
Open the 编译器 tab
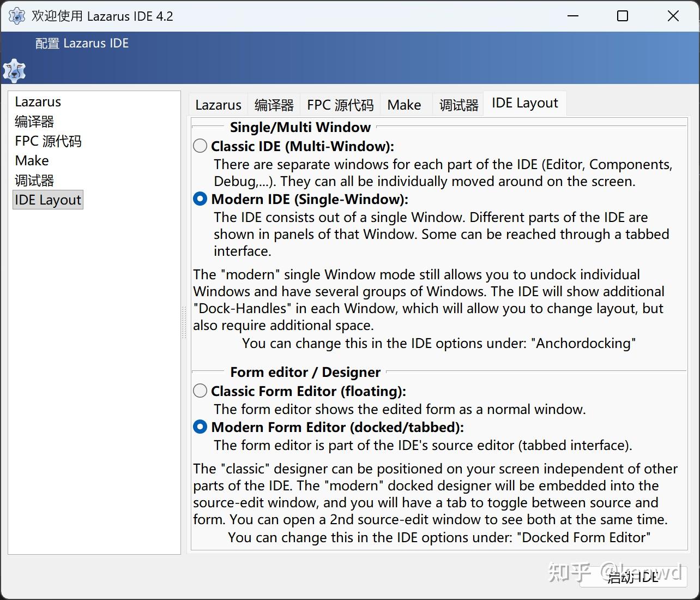(x=274, y=105)
